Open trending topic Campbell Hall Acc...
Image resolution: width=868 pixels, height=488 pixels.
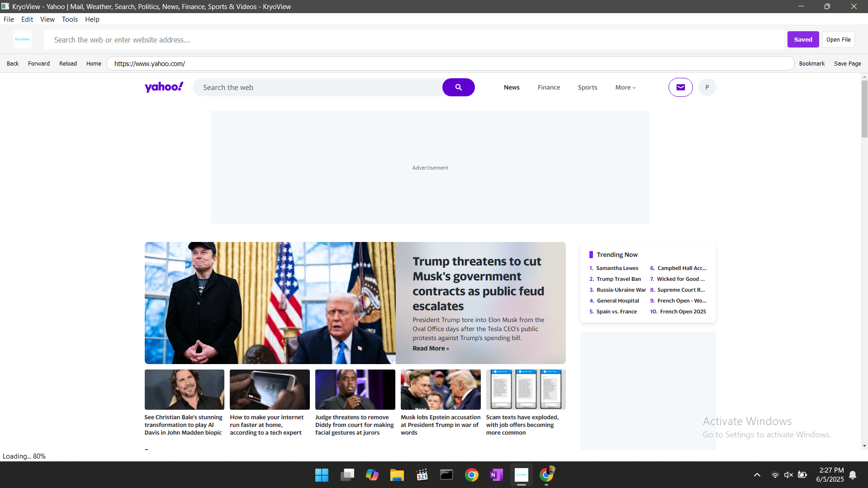682,268
